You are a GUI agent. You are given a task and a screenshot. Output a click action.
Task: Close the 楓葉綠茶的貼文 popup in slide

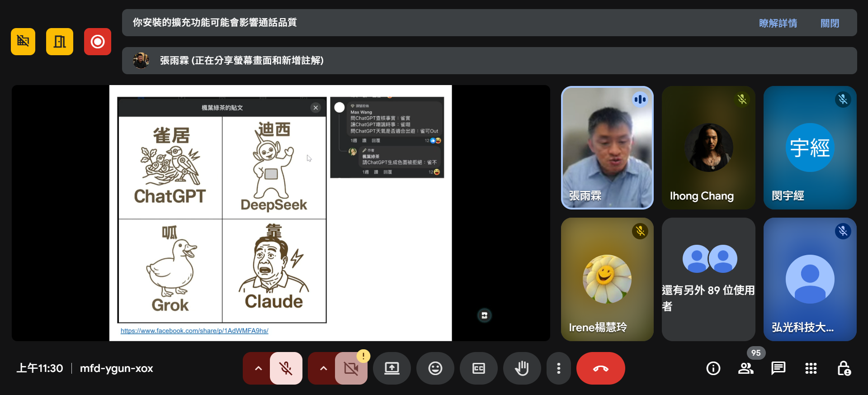316,108
